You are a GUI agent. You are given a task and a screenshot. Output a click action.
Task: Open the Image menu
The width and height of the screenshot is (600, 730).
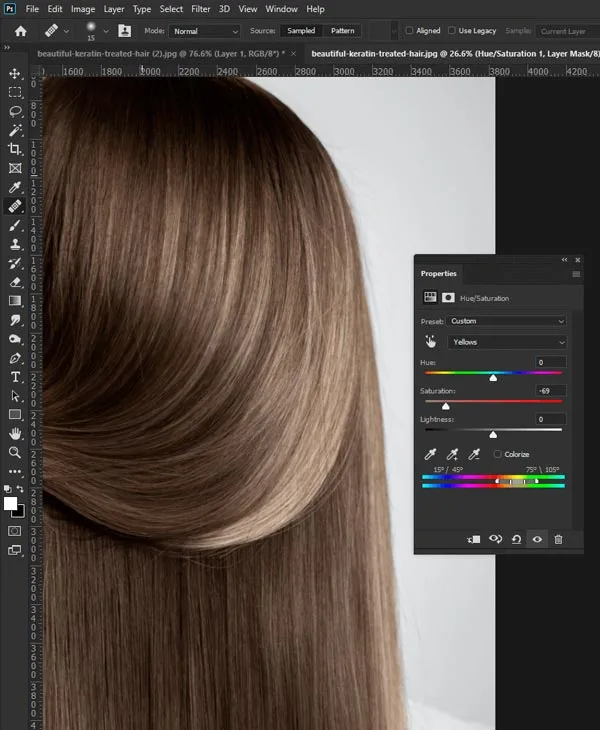(x=83, y=9)
